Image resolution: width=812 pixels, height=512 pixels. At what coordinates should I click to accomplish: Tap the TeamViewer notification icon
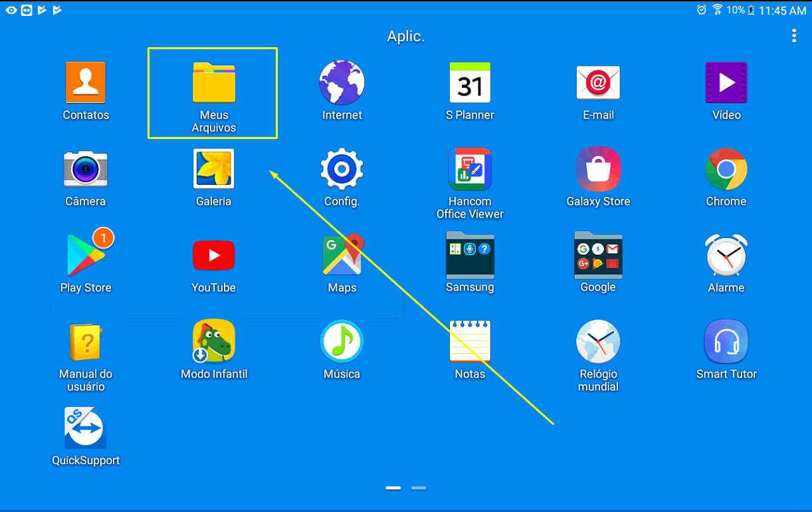[x=27, y=10]
